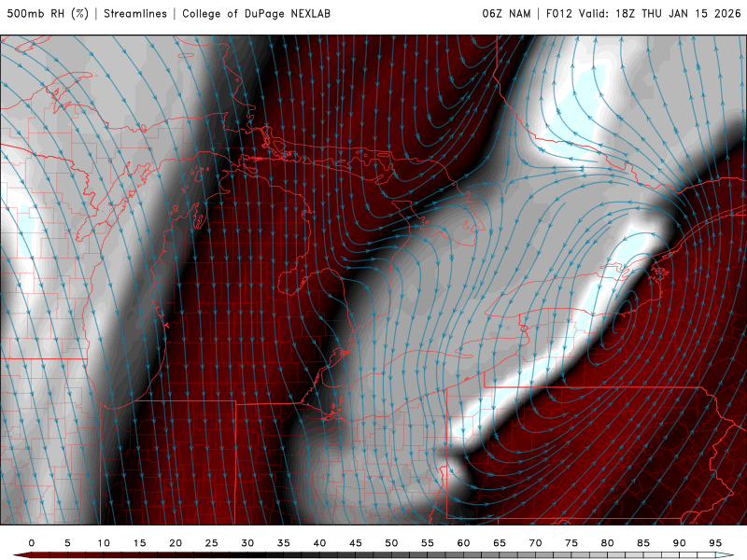Select the "55" label on legend
747x560 pixels.
click(428, 543)
